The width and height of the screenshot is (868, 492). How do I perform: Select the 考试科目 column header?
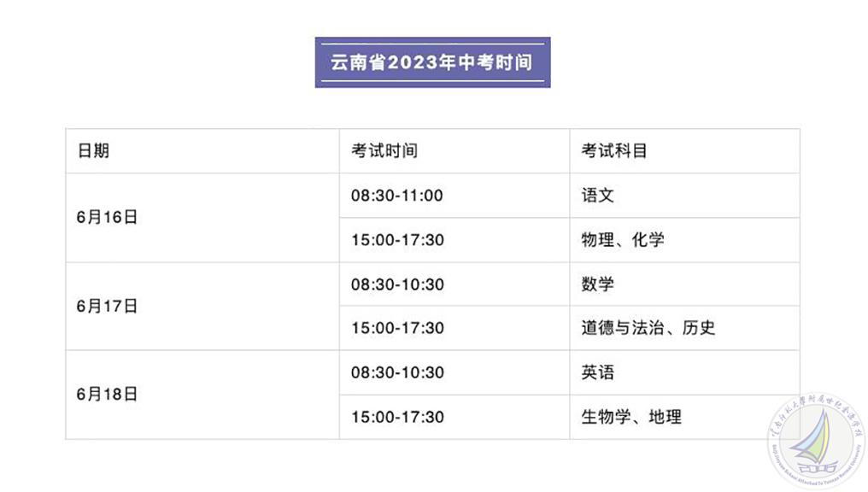(x=614, y=151)
